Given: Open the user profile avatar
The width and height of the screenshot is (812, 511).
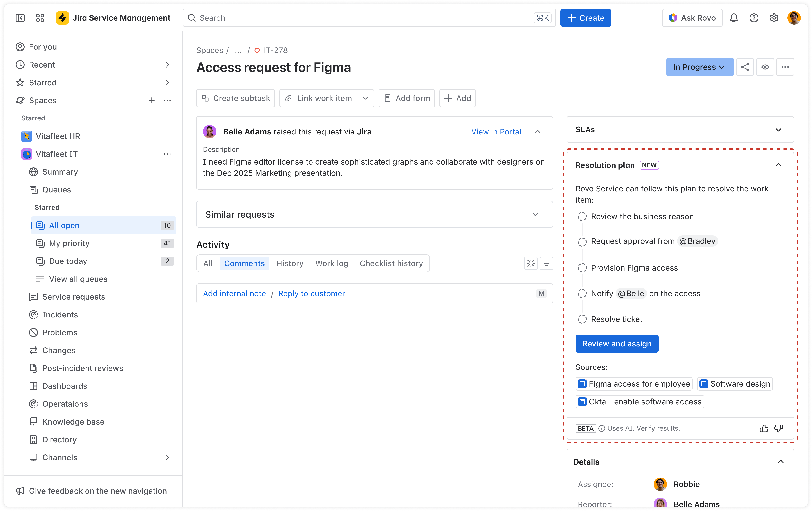Looking at the screenshot, I should (x=794, y=18).
